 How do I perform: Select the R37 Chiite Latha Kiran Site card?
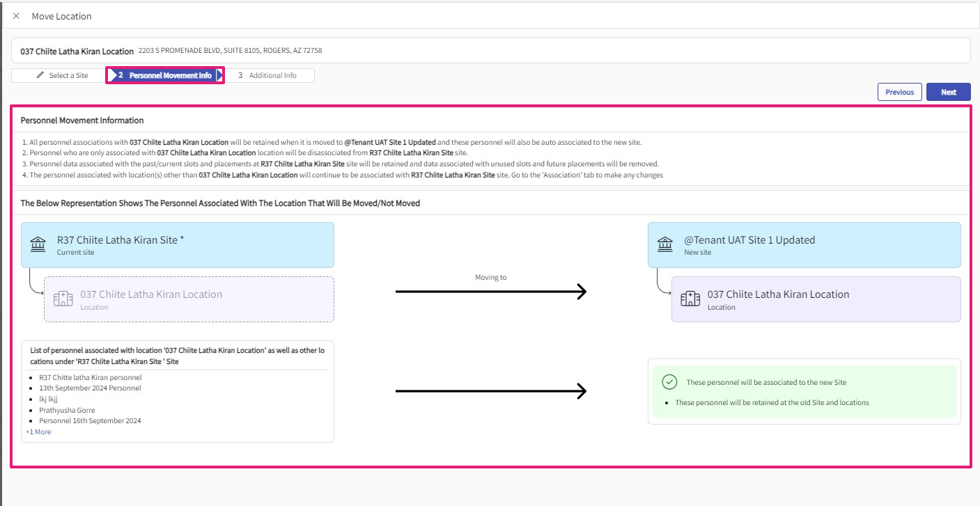tap(178, 245)
